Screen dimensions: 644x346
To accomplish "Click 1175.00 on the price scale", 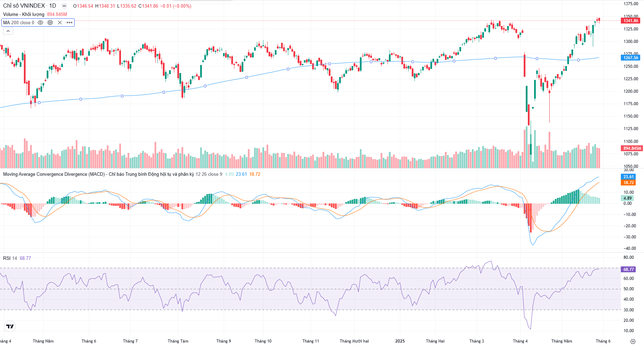I will [x=631, y=104].
